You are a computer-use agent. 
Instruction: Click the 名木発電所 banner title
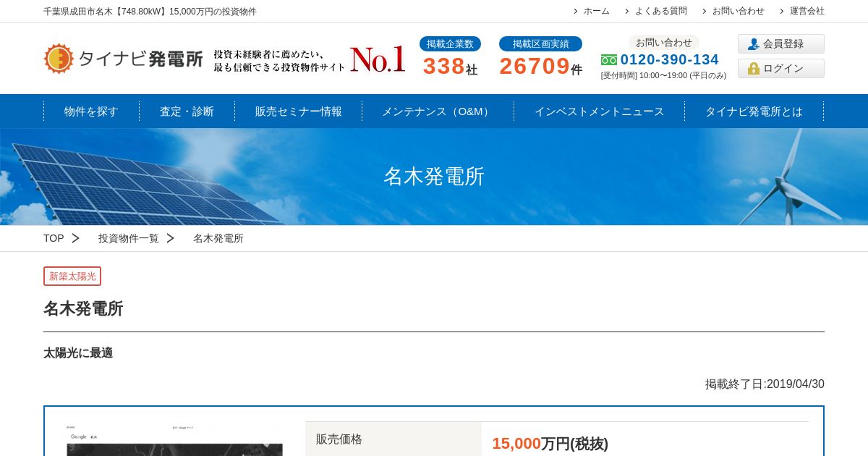click(x=434, y=177)
